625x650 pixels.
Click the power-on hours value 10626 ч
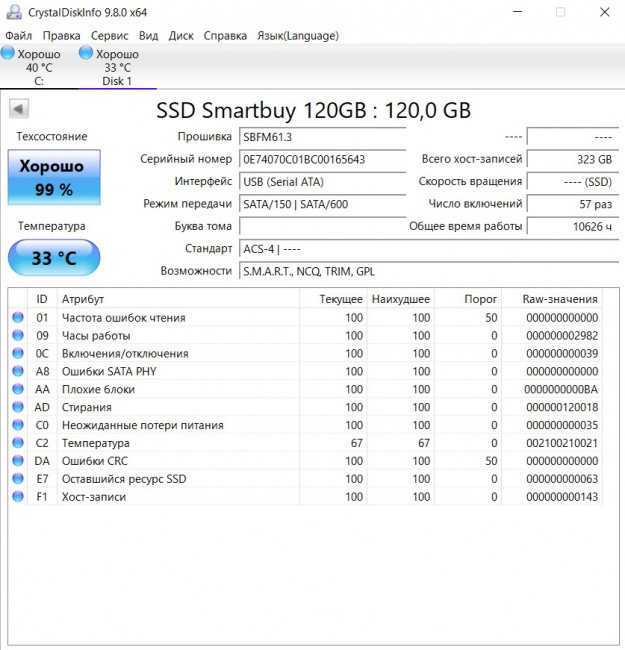[x=572, y=226]
